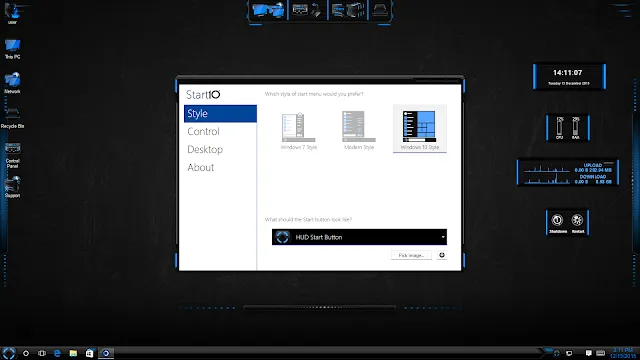This screenshot has height=360, width=640.
Task: Click the Shutdown widget icon
Action: 558,222
